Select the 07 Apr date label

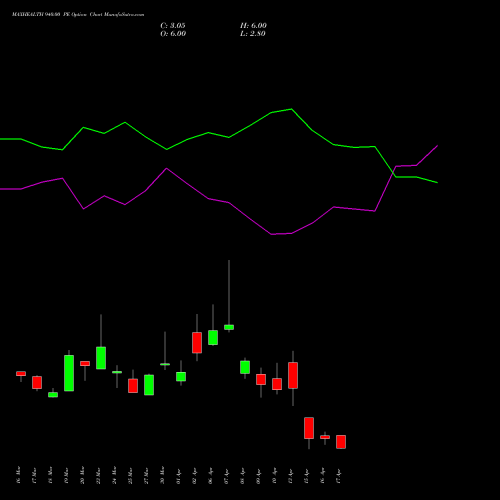pyautogui.click(x=226, y=475)
